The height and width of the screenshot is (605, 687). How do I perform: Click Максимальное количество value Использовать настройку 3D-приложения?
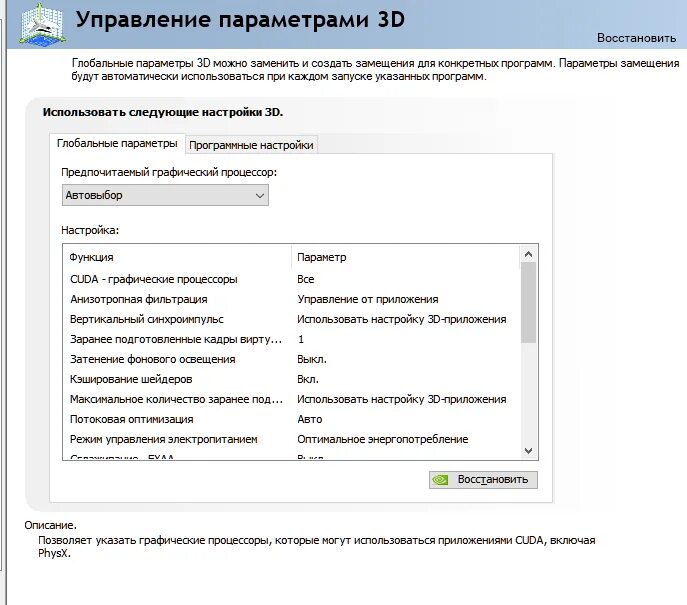click(x=401, y=399)
